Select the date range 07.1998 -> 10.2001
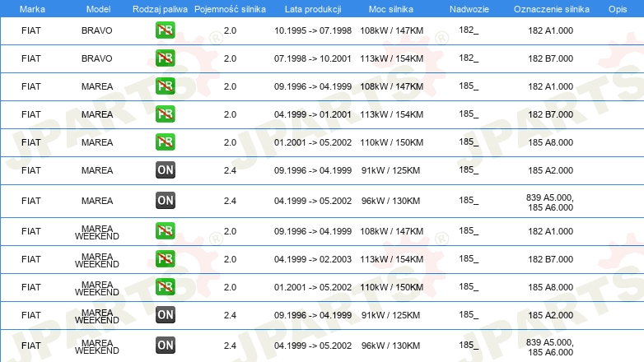Screen dimensions: 644x362 click(x=313, y=58)
